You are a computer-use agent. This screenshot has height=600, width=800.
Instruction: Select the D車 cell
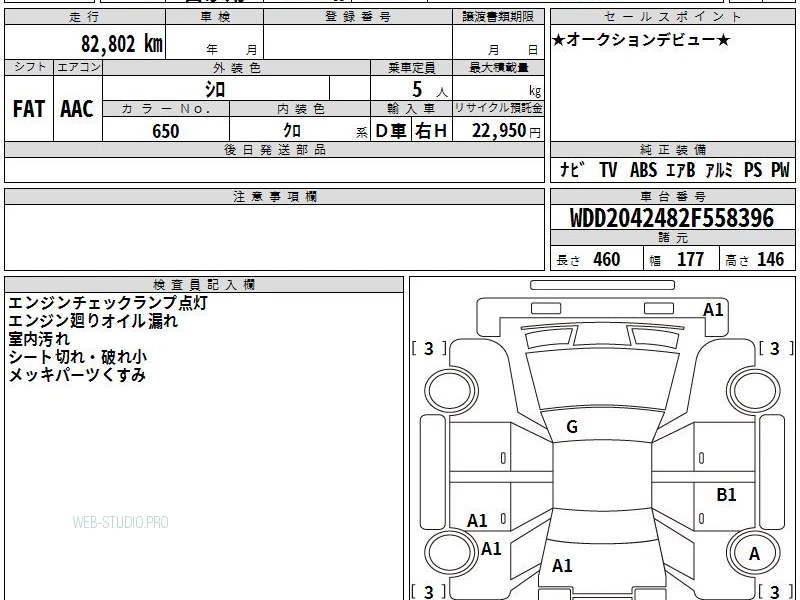391,131
